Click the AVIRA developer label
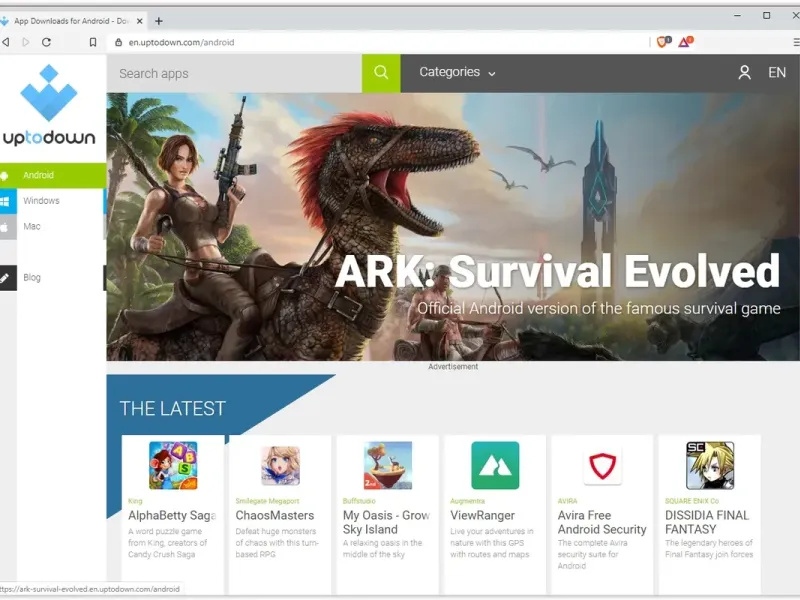The height and width of the screenshot is (600, 800). tap(567, 501)
